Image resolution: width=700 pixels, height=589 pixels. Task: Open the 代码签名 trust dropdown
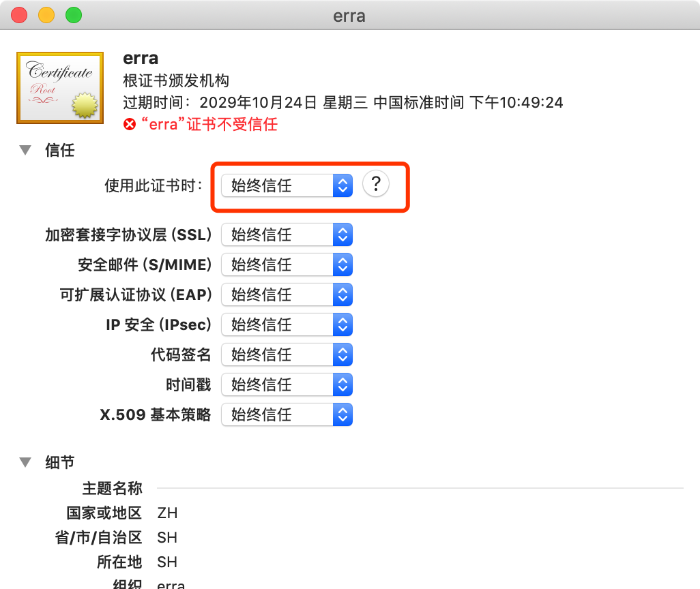287,355
